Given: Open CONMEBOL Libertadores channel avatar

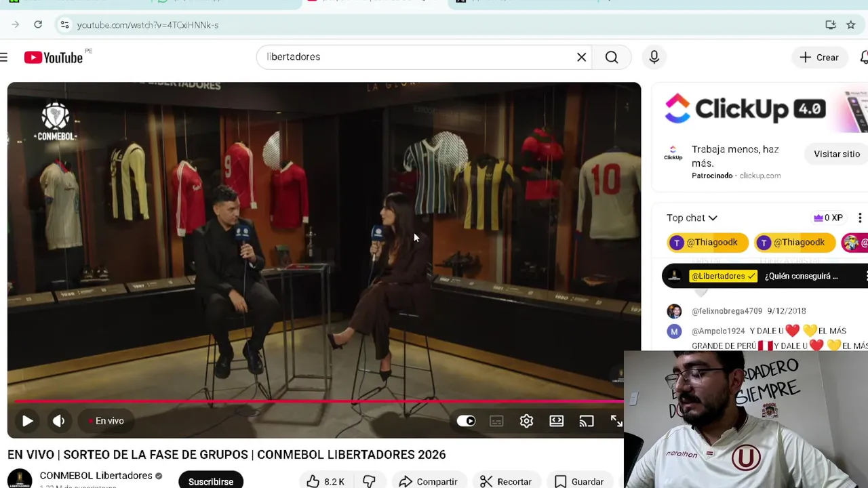Looking at the screenshot, I should click(x=20, y=479).
